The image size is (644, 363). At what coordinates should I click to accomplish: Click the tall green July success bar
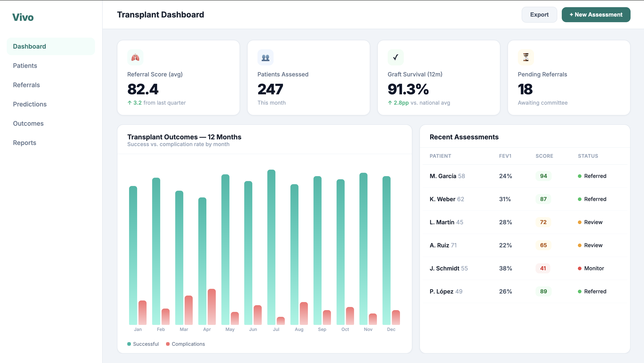coord(271,247)
